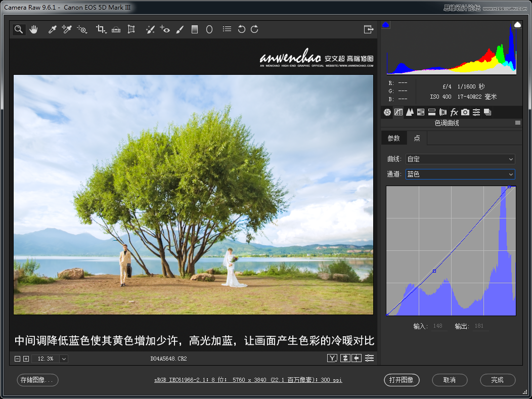This screenshot has height=399, width=532.
Task: Toggle shadow clipping warning in histogram
Action: click(x=385, y=24)
